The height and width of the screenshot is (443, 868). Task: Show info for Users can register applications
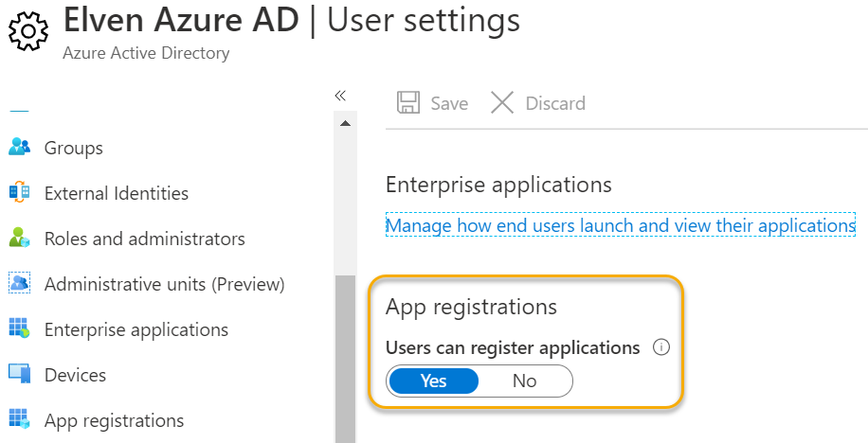661,347
